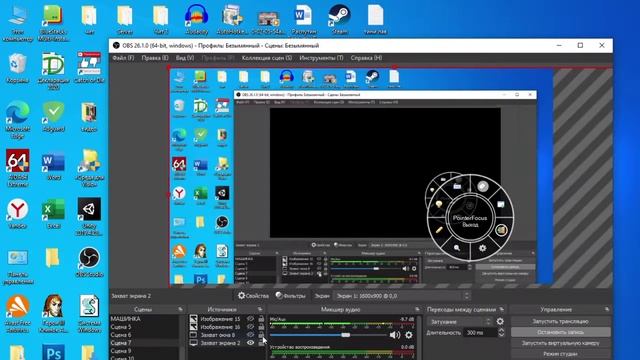Click Запустить виртуальную камеру button

[x=560, y=343]
